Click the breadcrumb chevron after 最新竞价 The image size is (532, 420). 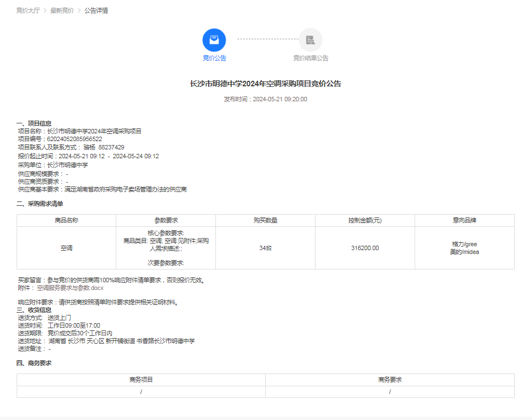pyautogui.click(x=79, y=11)
